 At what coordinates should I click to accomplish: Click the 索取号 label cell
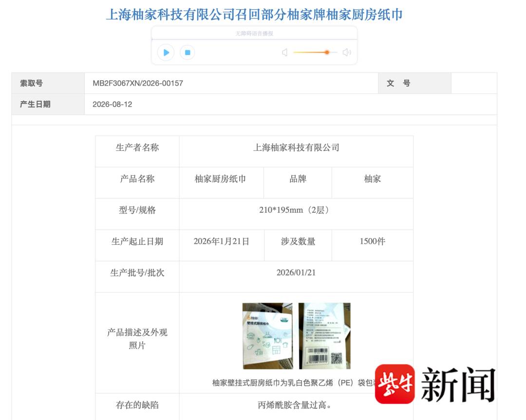48,83
